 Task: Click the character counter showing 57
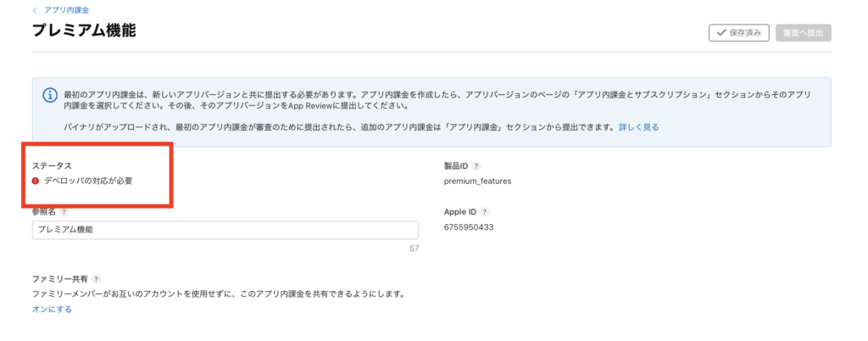(x=414, y=249)
